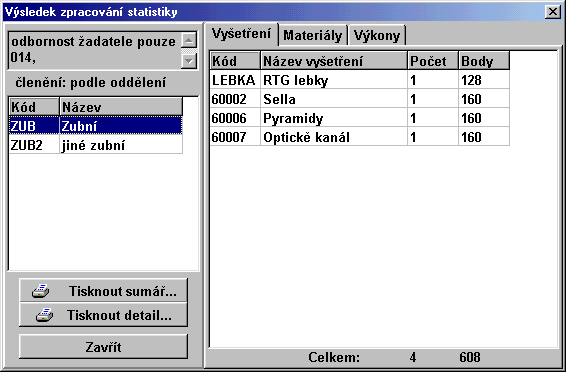Click the Kód header in examinations table
The height and width of the screenshot is (372, 566).
point(235,61)
